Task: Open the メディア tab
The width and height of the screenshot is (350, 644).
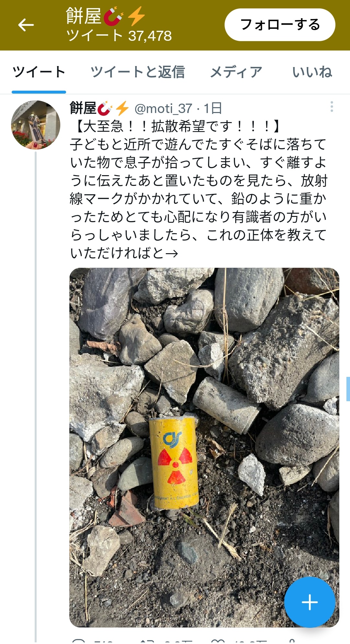Action: pyautogui.click(x=236, y=72)
